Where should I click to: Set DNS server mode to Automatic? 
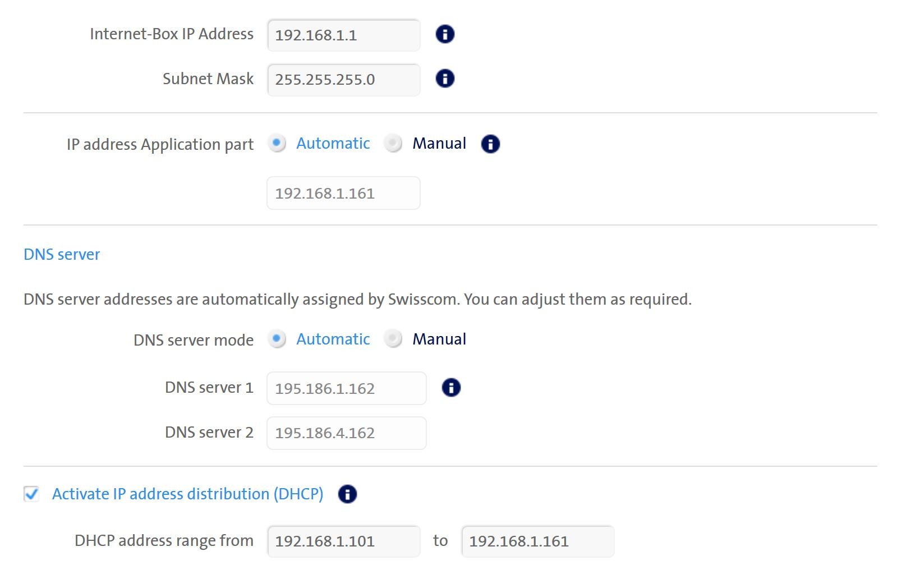pos(277,339)
